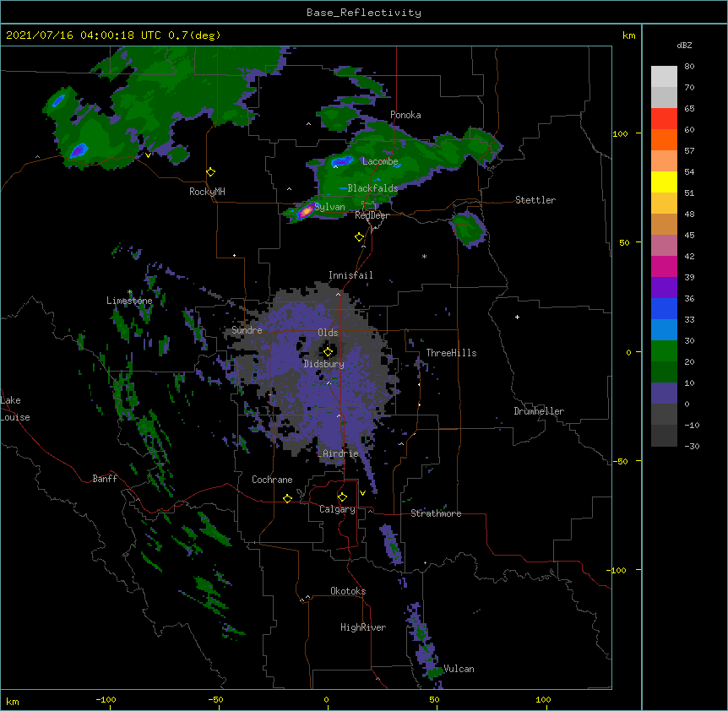Click the white asterisk marker above Limestone label

coord(130,292)
